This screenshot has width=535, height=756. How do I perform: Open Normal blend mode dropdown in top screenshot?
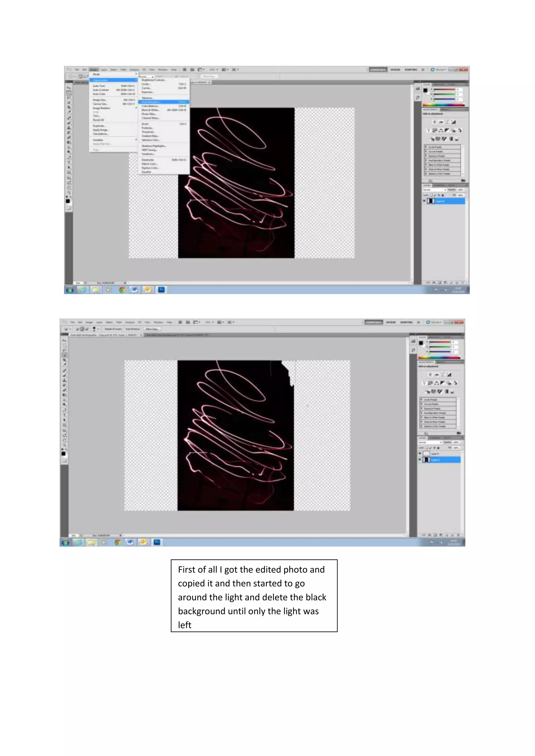click(434, 190)
